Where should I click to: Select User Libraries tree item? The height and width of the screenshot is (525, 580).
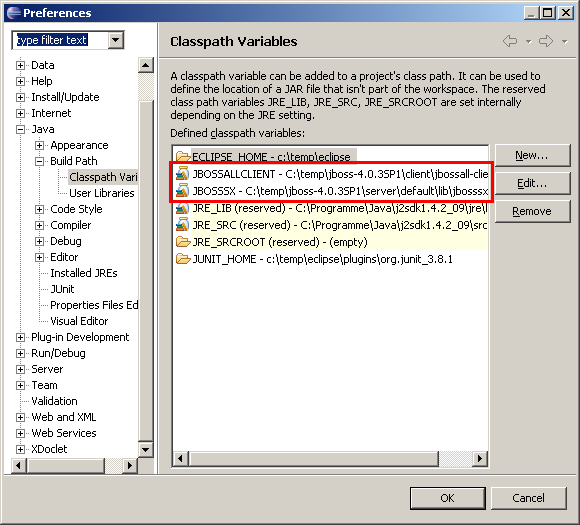click(x=102, y=193)
